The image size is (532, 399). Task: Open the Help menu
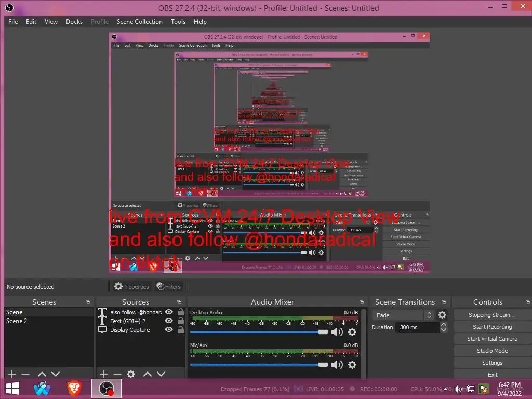[200, 22]
